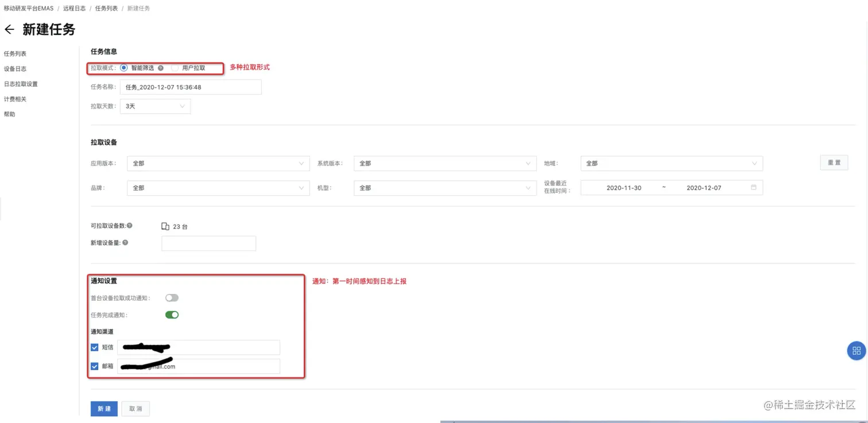Open the blue floating grid button

[856, 351]
